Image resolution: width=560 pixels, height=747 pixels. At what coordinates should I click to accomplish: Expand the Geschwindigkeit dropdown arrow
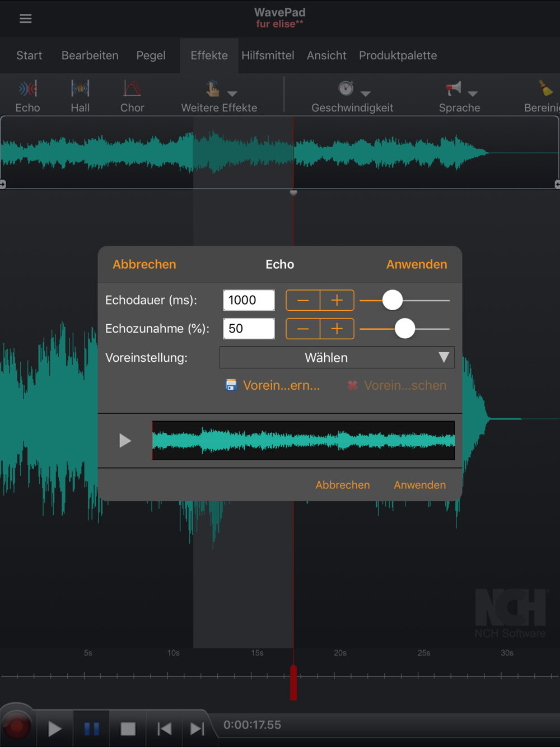pyautogui.click(x=366, y=94)
